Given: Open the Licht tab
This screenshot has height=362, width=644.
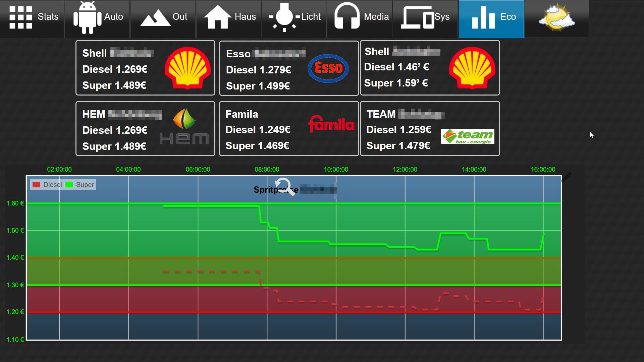Looking at the screenshot, I should [294, 19].
